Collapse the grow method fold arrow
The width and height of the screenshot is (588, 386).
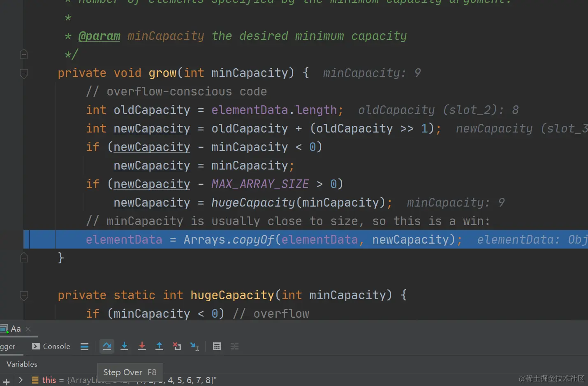tap(23, 74)
